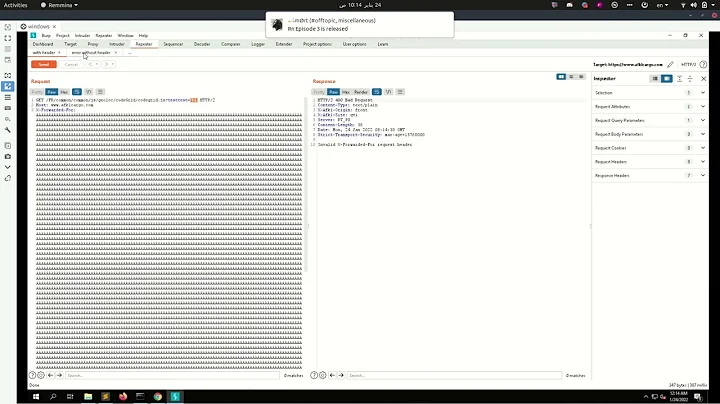This screenshot has height=404, width=720.
Task: Go to next match in response search
Action: pos(341,375)
